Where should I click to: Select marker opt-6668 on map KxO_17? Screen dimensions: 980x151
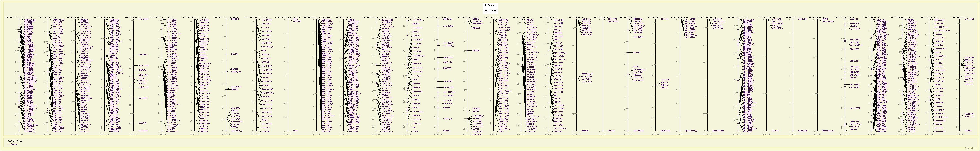143,55
